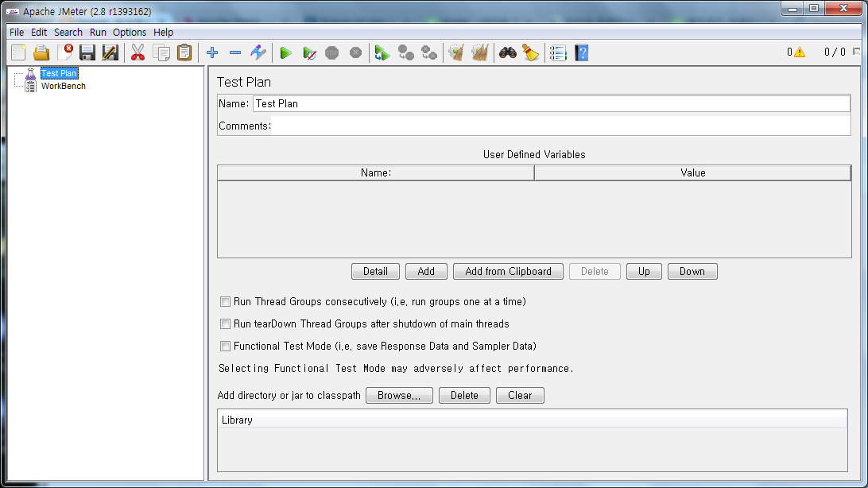
Task: Click the Up button
Action: tap(644, 271)
